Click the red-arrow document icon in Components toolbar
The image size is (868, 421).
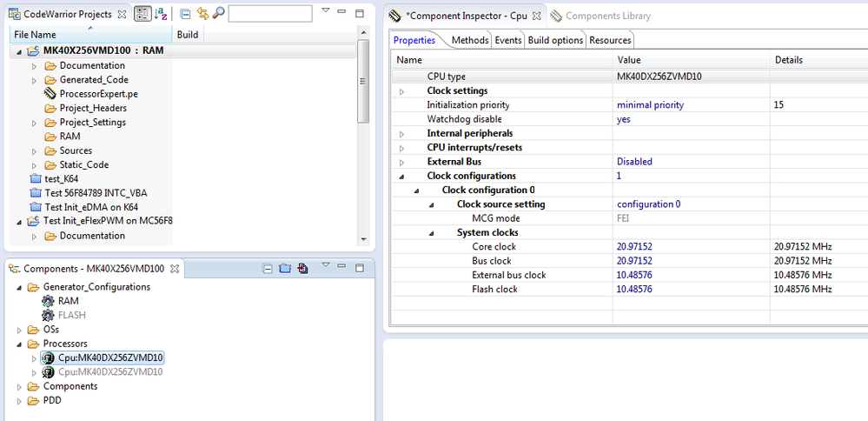302,269
